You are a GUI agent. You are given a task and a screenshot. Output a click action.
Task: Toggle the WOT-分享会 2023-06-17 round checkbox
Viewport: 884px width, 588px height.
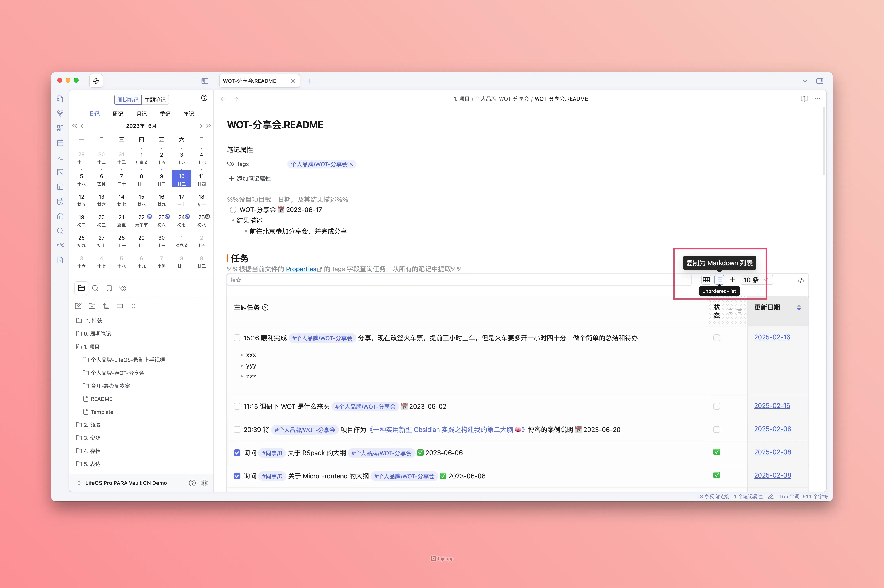233,210
